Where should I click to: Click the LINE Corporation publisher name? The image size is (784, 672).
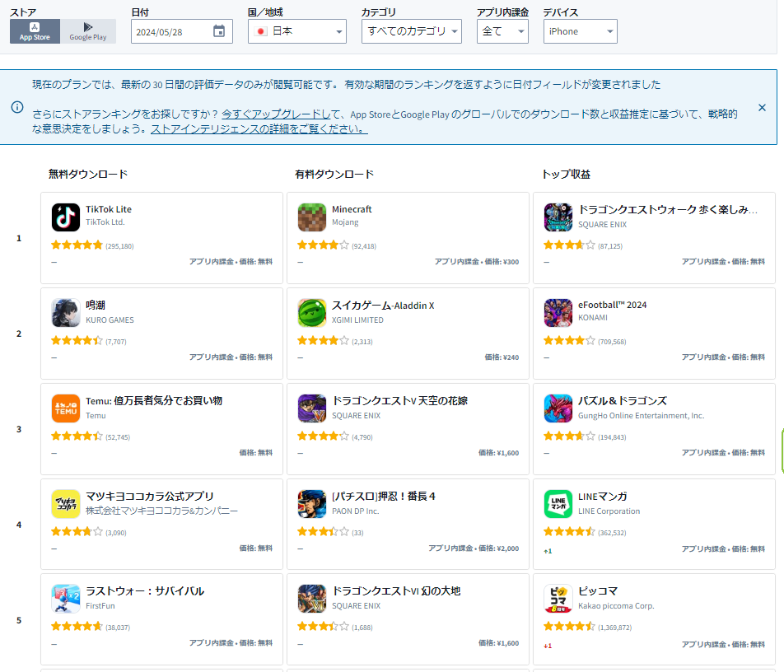(609, 511)
